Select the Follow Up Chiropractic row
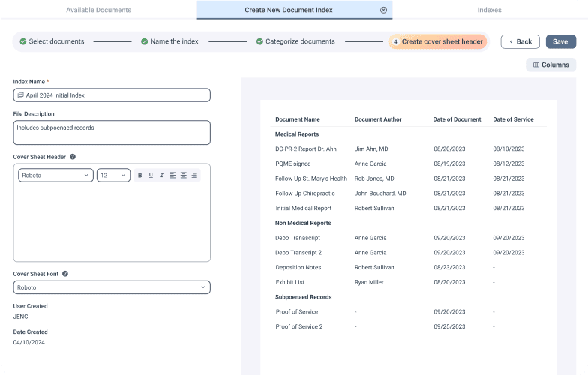This screenshot has width=588, height=376. click(408, 194)
